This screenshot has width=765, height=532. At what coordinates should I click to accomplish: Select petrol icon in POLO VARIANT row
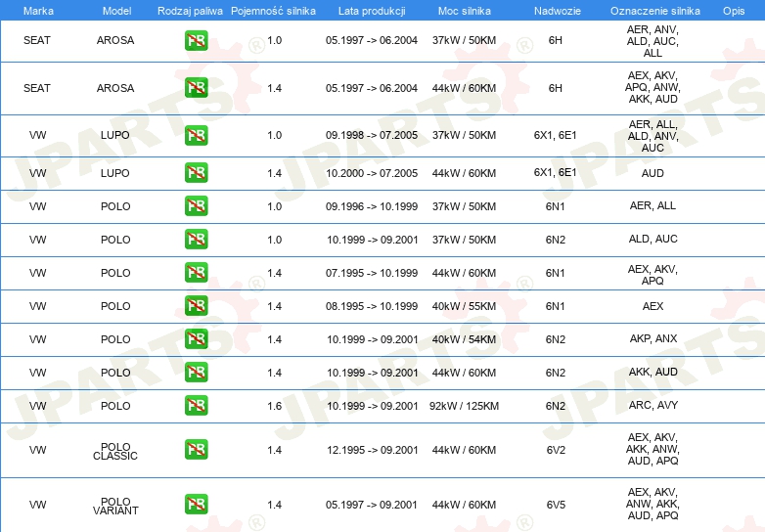click(x=196, y=505)
